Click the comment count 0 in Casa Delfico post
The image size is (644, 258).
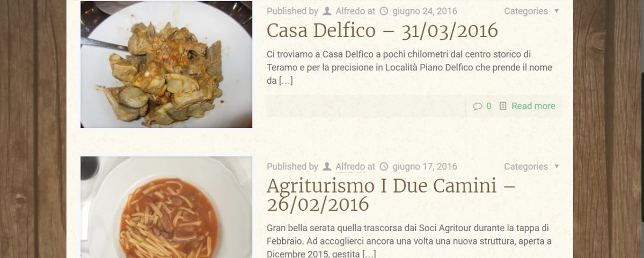[x=489, y=106]
